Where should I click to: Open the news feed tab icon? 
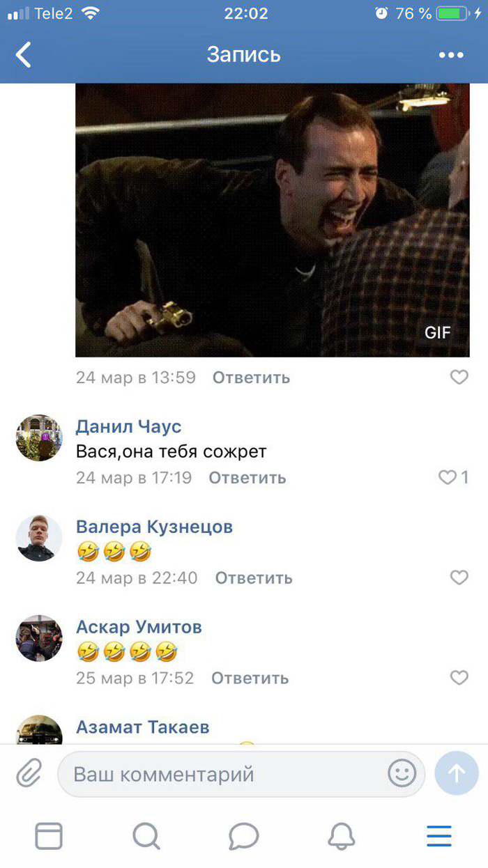pos(49,835)
